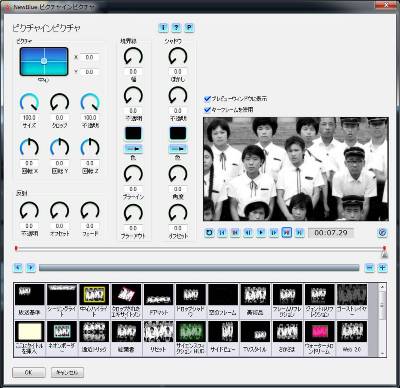The height and width of the screenshot is (388, 400).
Task: Click the loop playback icon
Action: click(209, 232)
